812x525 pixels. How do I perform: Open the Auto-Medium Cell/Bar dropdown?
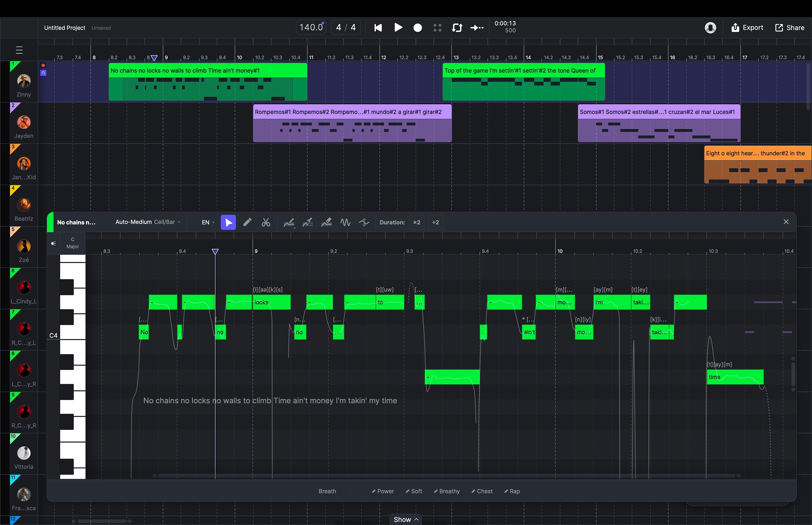click(148, 222)
